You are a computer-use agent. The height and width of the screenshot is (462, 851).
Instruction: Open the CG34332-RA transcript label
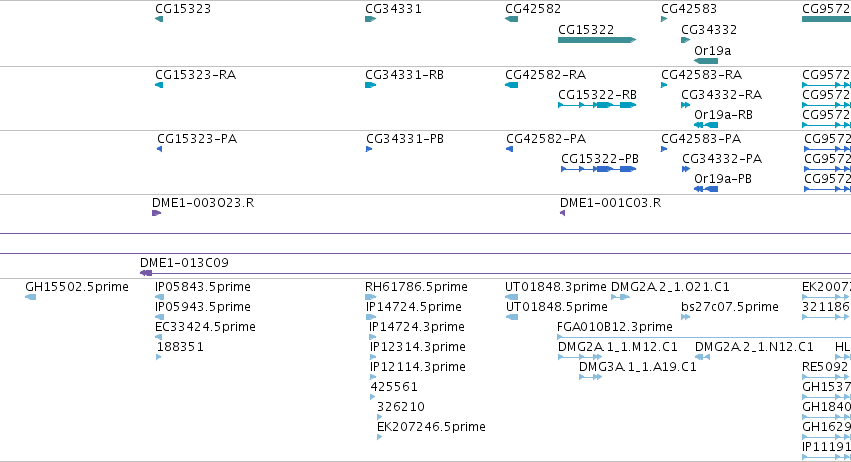tap(721, 95)
